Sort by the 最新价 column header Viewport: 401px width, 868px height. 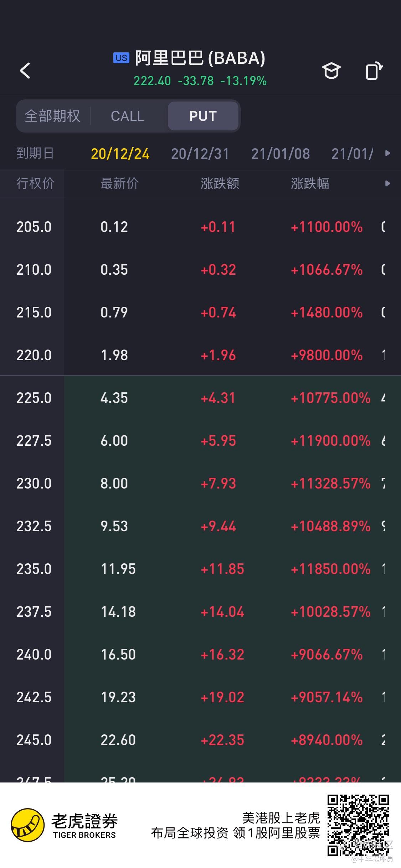119,184
